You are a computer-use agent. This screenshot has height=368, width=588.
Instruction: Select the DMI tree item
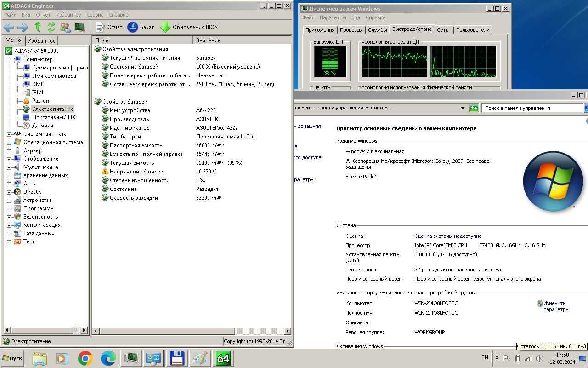pyautogui.click(x=37, y=84)
